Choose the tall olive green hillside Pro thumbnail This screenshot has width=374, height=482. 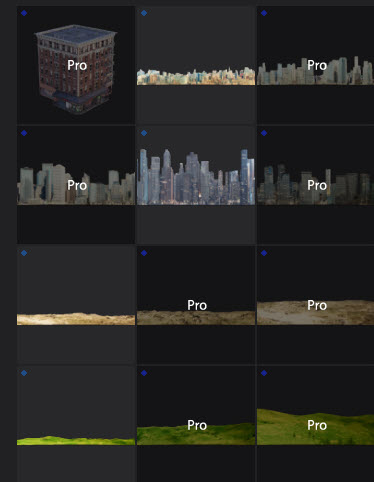coord(315,424)
